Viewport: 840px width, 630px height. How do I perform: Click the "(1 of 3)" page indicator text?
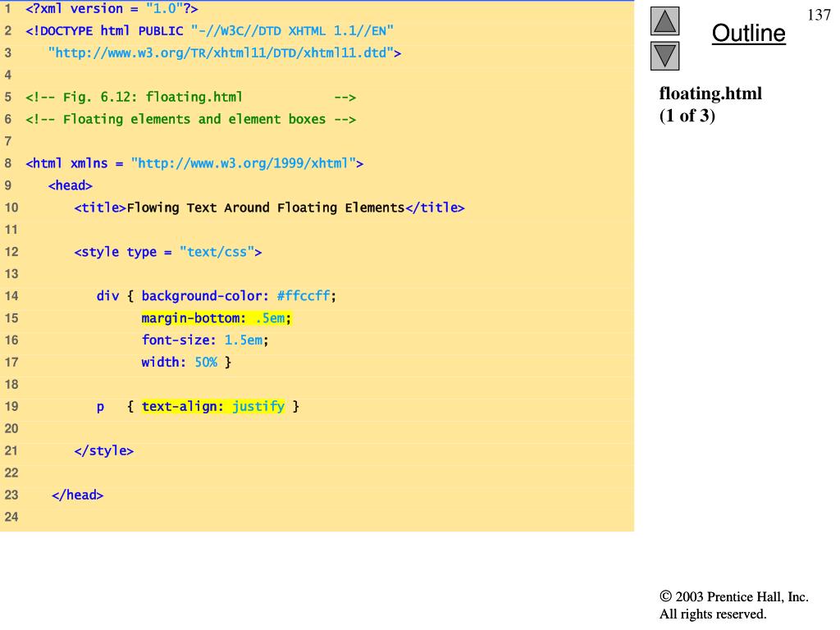pos(687,115)
